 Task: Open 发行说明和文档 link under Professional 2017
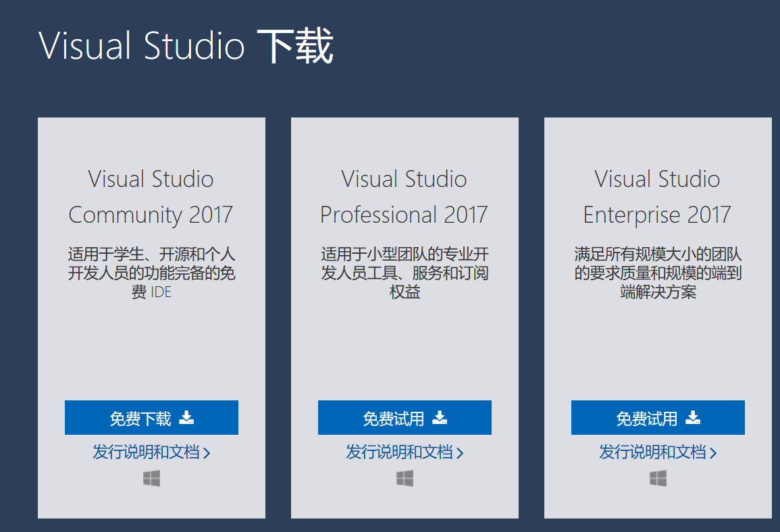405,452
